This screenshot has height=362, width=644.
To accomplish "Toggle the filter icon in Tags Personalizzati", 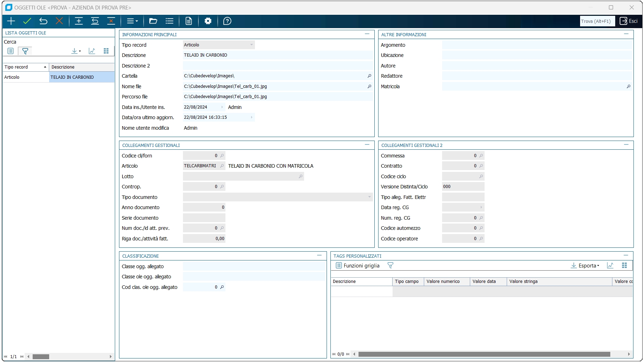I will (390, 266).
